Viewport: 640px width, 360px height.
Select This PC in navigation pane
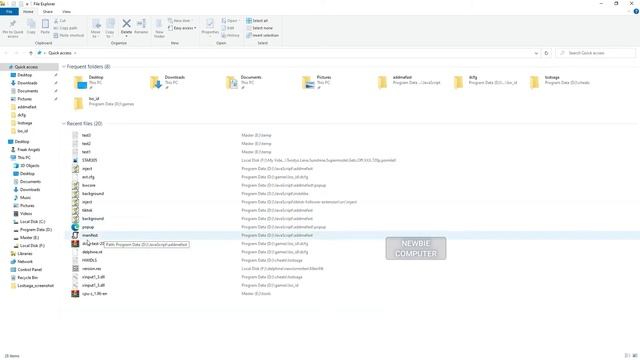[24, 158]
